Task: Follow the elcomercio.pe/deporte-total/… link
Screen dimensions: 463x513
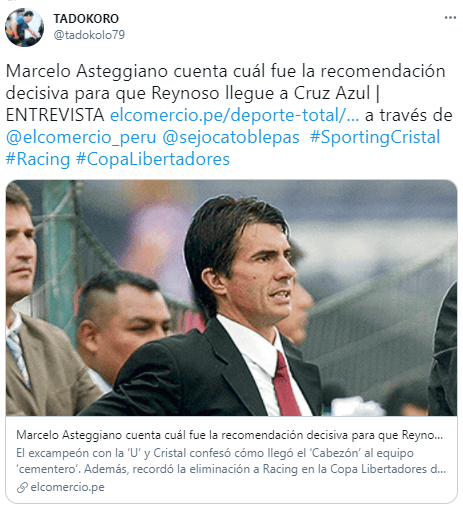Action: coord(235,115)
